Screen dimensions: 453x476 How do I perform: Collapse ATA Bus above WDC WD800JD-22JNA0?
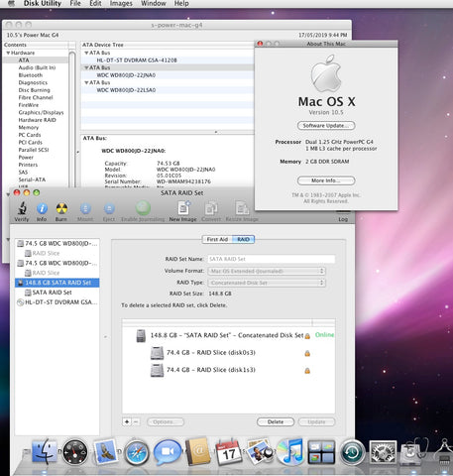pos(86,67)
